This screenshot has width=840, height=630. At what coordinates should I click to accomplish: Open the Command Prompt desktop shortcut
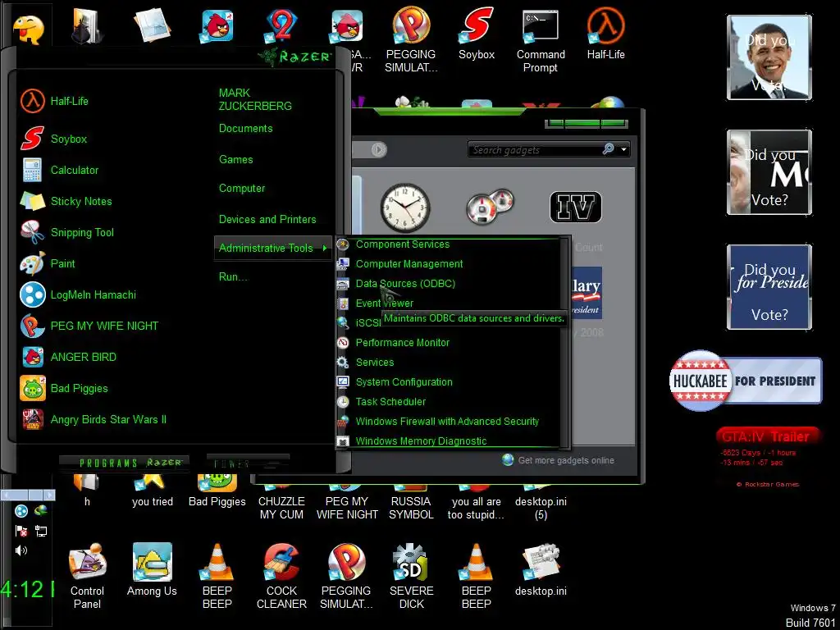[541, 41]
